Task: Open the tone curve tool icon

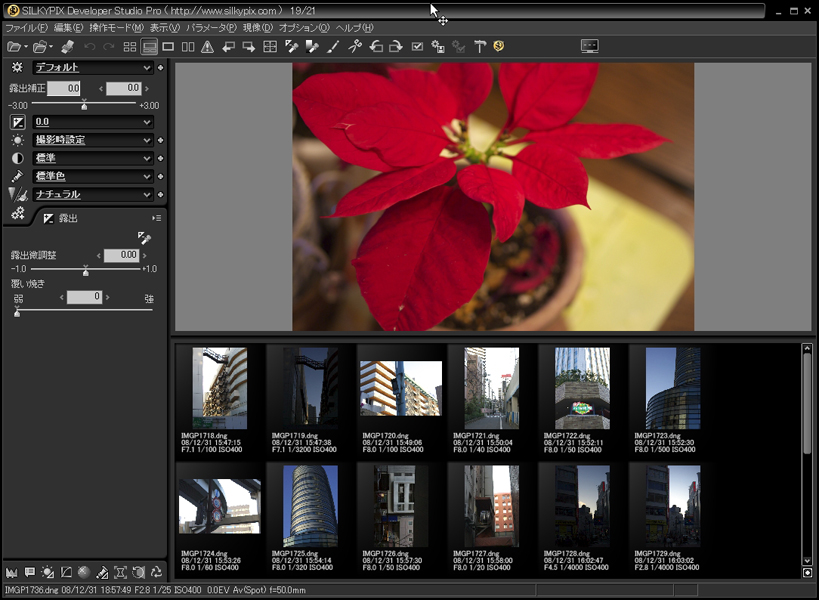Action: 66,572
